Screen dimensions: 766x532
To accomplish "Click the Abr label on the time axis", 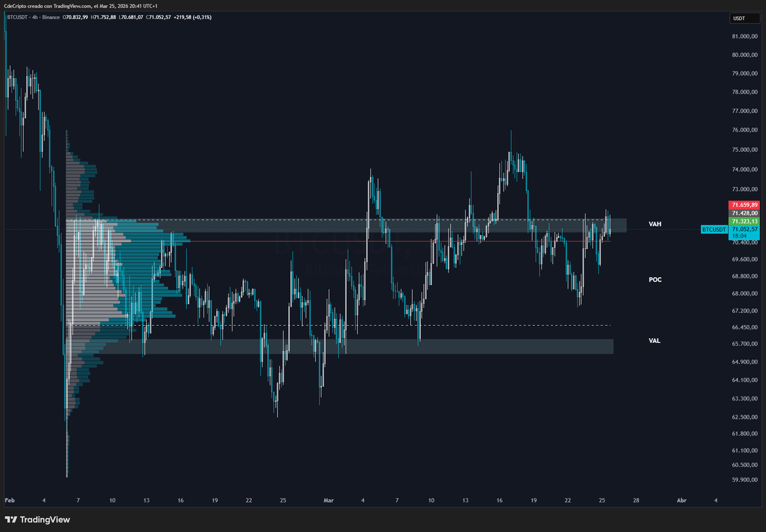I will (682, 500).
